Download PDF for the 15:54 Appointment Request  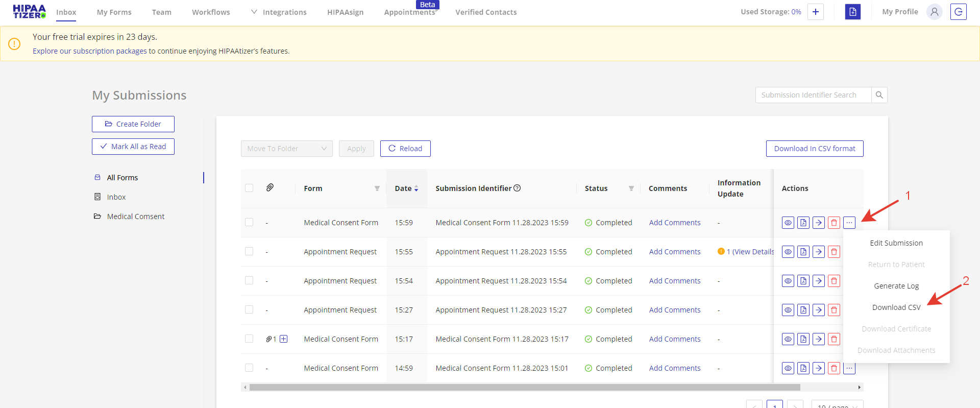click(x=803, y=281)
